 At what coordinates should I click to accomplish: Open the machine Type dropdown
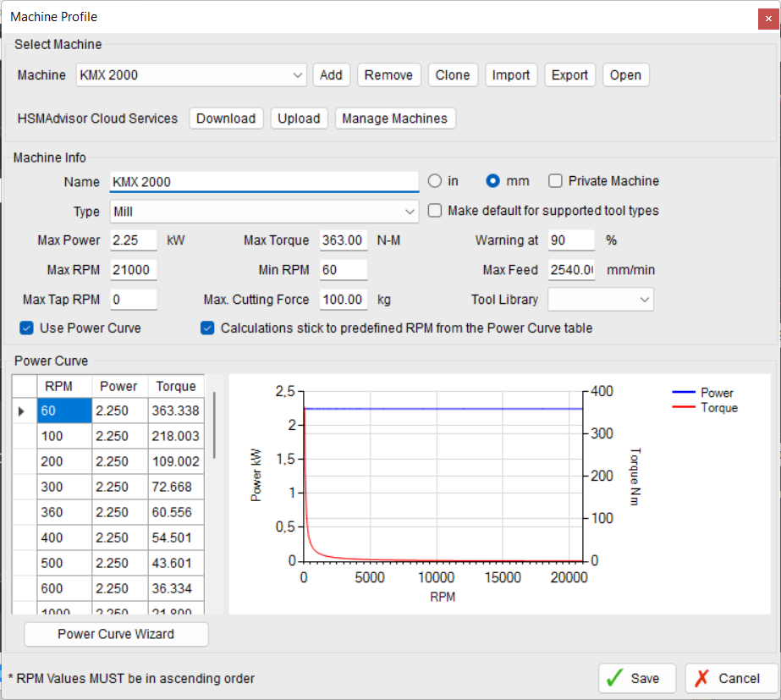(410, 211)
